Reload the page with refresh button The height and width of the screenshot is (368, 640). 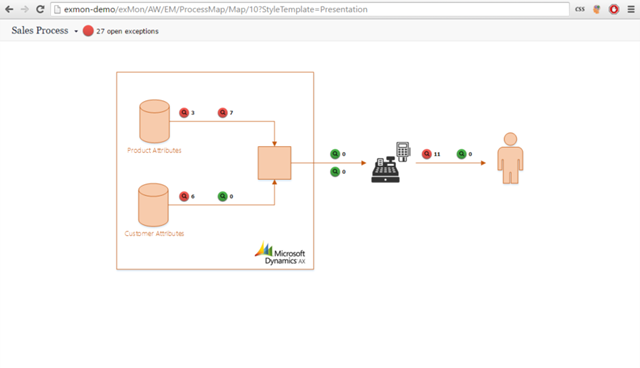tap(40, 9)
